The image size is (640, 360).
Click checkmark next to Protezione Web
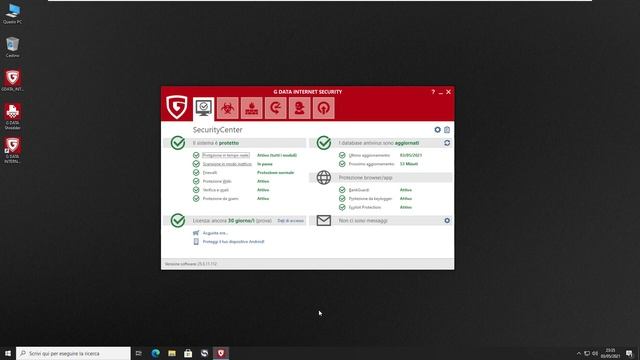[x=196, y=181]
